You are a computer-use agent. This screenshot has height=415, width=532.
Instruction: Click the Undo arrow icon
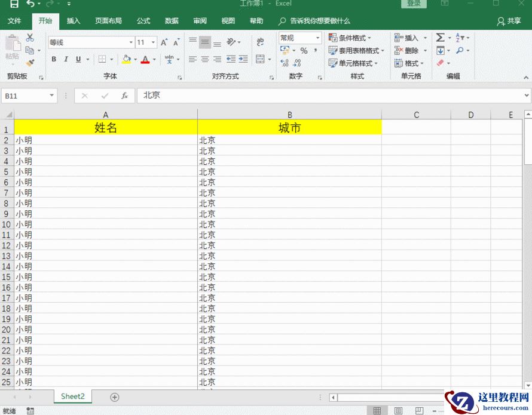(x=30, y=4)
